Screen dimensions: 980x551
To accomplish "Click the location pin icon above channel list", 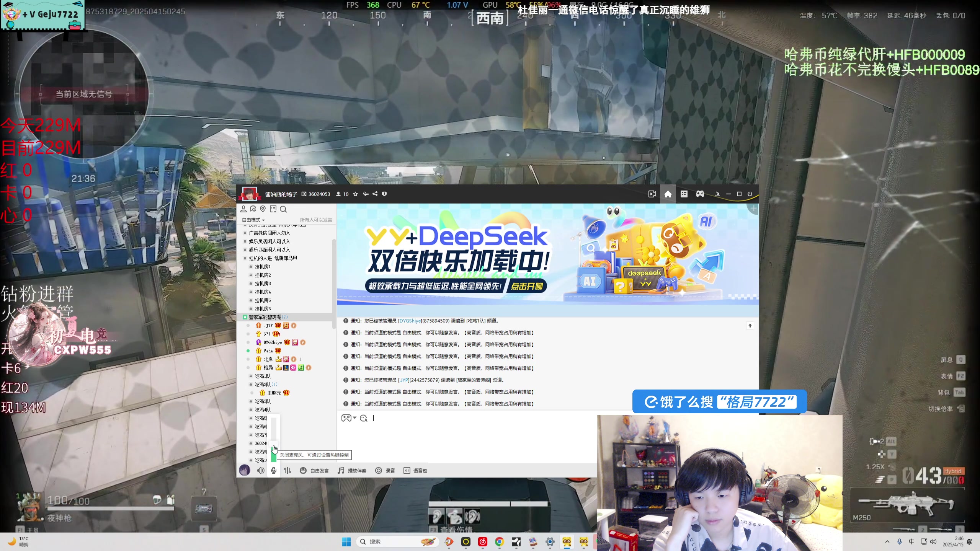I will click(263, 209).
